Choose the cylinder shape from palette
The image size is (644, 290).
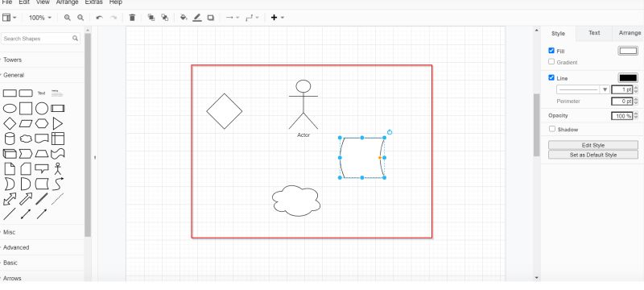pos(10,139)
